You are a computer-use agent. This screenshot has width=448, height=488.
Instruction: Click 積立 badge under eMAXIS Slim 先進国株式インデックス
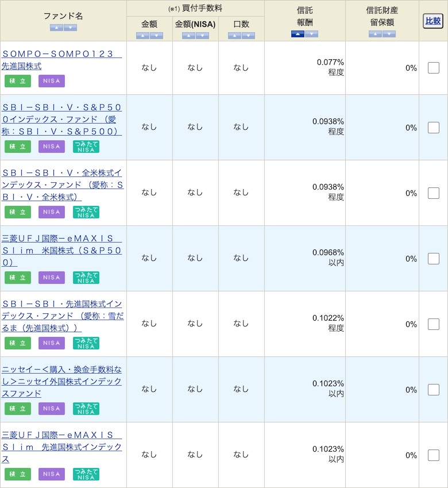click(18, 474)
